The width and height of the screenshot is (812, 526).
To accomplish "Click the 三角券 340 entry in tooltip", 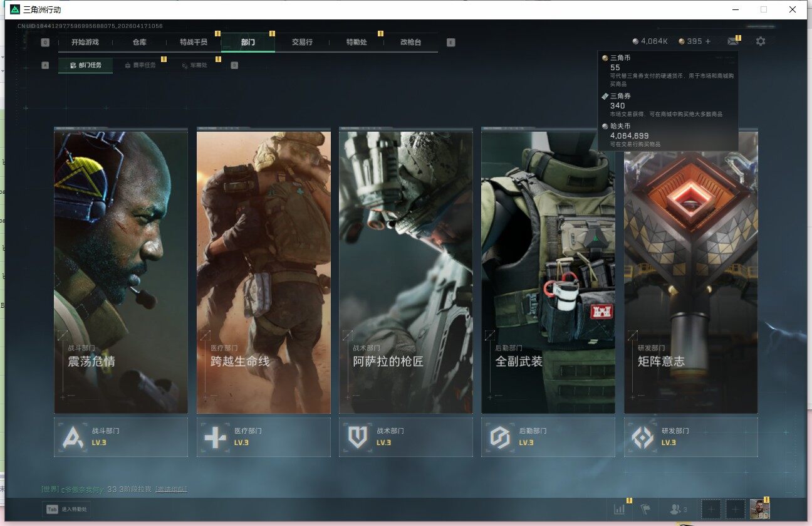I will pos(668,105).
